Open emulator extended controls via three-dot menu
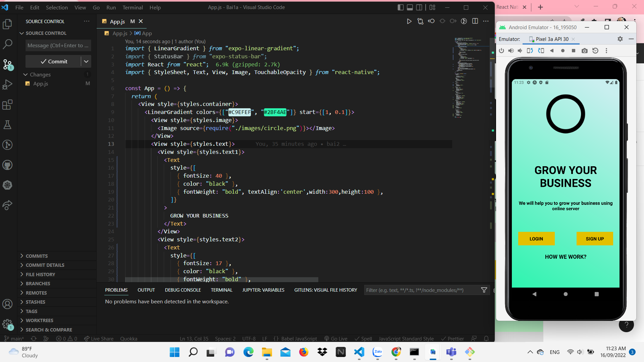Viewport: 644px width, 362px height. 606,51
